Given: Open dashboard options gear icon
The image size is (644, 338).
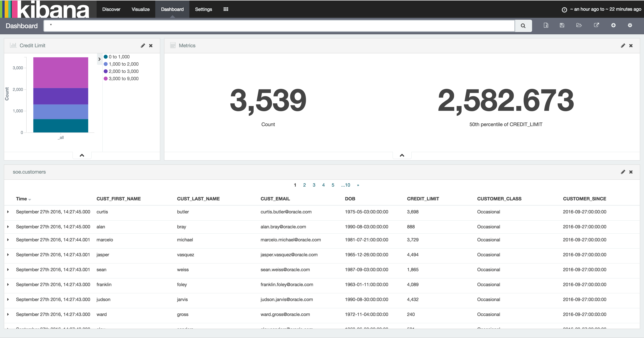Looking at the screenshot, I should click(630, 25).
